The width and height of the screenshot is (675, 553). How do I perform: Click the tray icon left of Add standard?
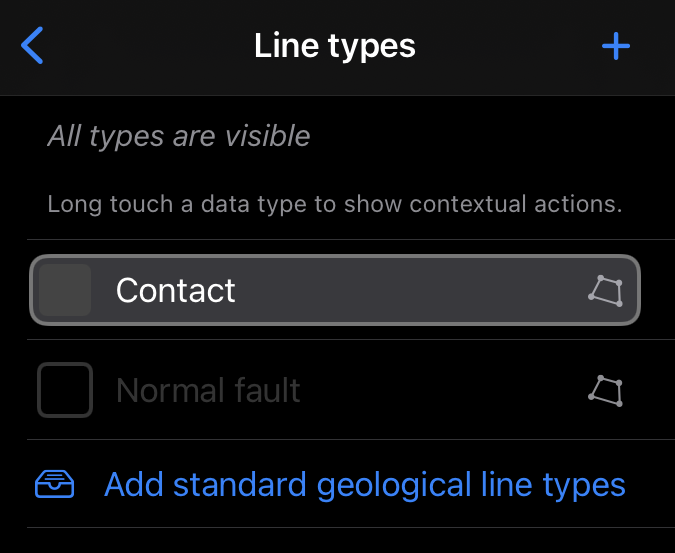[x=55, y=485]
